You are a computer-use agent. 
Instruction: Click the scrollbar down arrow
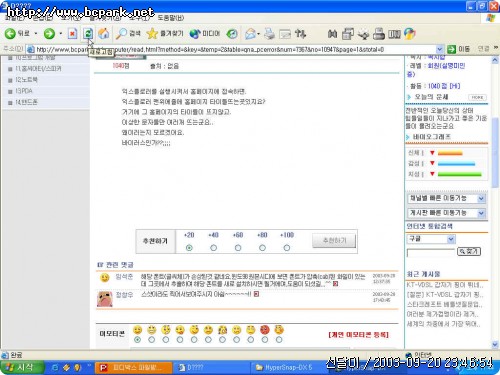coord(495,344)
